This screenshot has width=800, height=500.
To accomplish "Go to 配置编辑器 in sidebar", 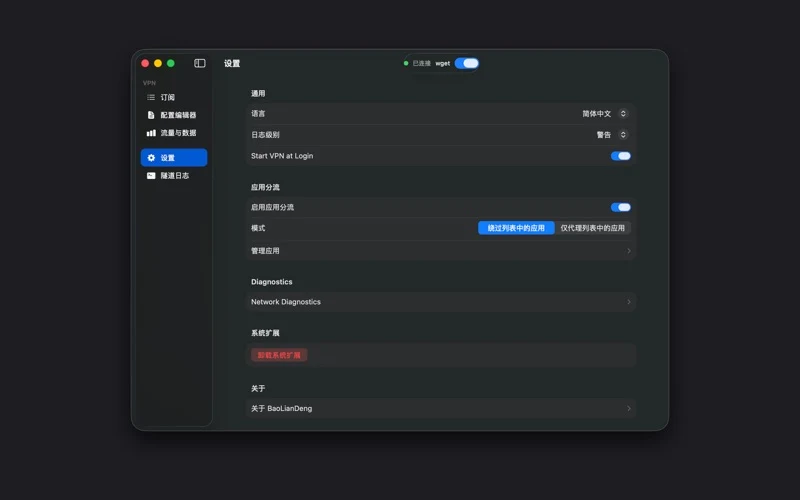I will point(174,115).
